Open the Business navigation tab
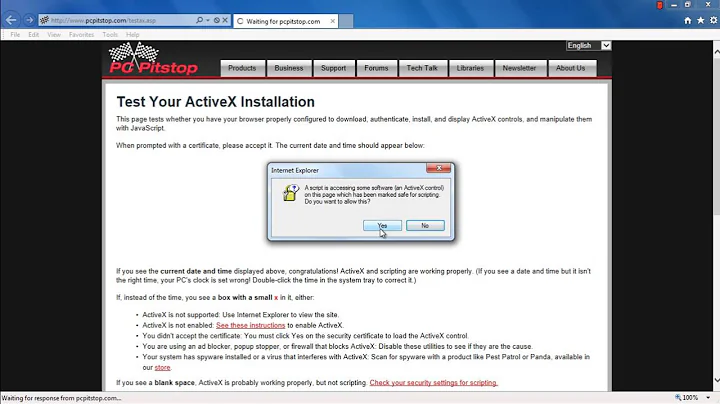The height and width of the screenshot is (404, 720). pyautogui.click(x=289, y=68)
